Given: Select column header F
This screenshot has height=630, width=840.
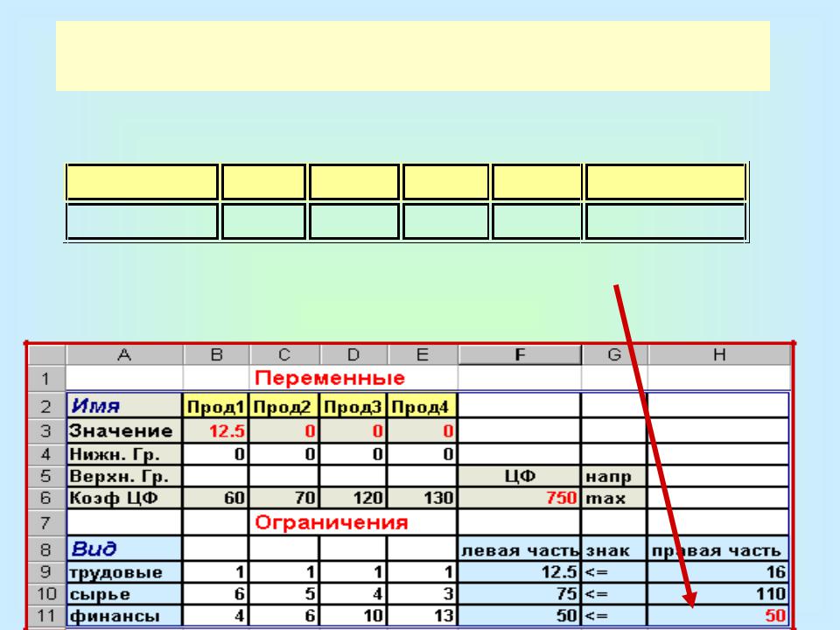Looking at the screenshot, I should (x=520, y=354).
